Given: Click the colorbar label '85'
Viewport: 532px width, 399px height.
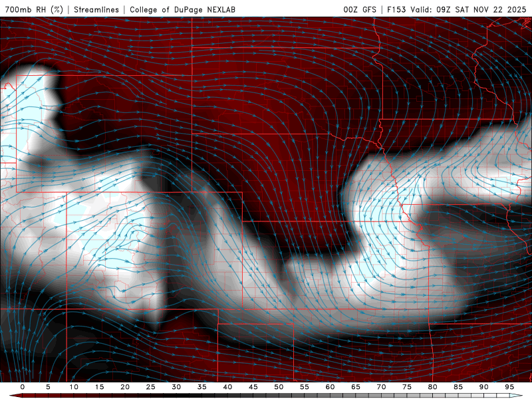Looking at the screenshot, I should tap(458, 387).
